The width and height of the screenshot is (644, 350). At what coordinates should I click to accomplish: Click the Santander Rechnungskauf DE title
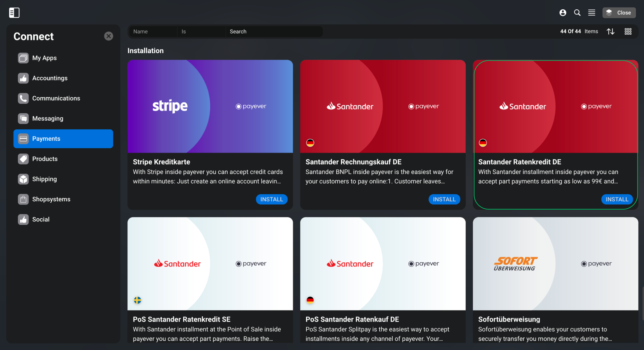(354, 162)
